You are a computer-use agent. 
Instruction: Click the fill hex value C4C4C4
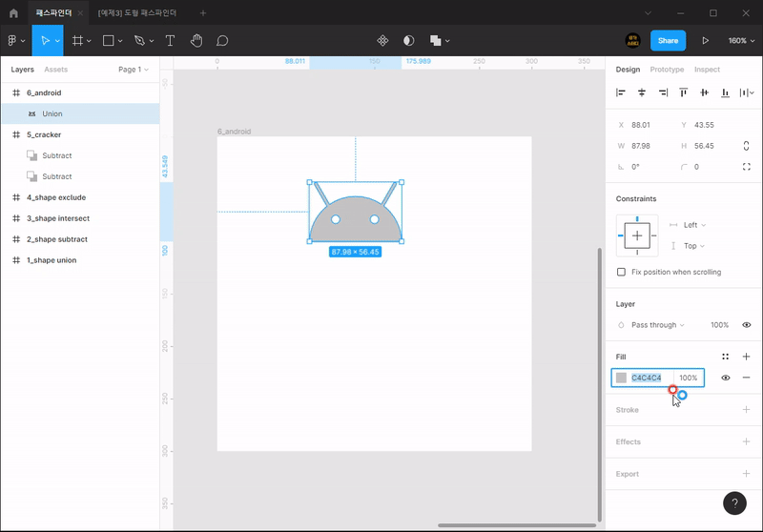click(647, 378)
